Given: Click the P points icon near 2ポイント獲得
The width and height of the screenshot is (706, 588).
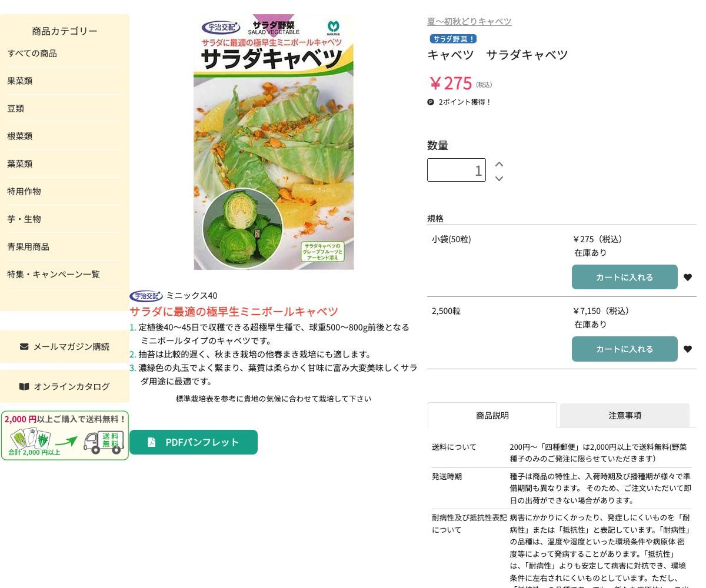Looking at the screenshot, I should pos(431,102).
